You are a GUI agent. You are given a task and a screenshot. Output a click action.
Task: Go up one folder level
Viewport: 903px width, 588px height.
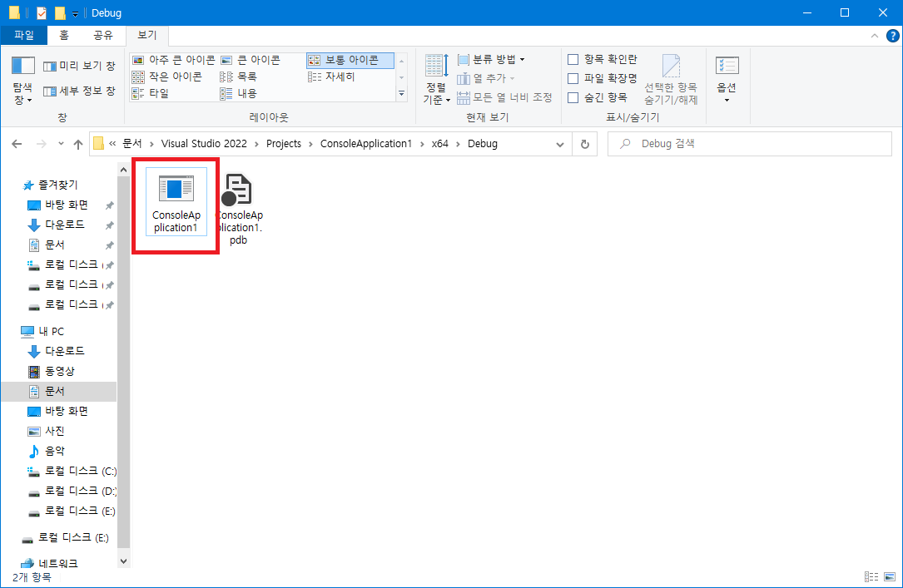(78, 144)
